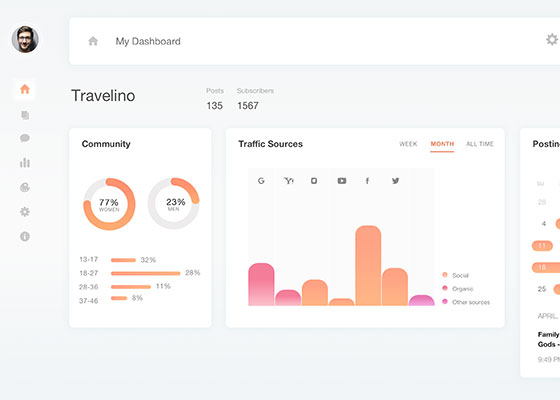Viewport: 560px width, 400px height.
Task: Click the user profile avatar
Action: pos(25,39)
